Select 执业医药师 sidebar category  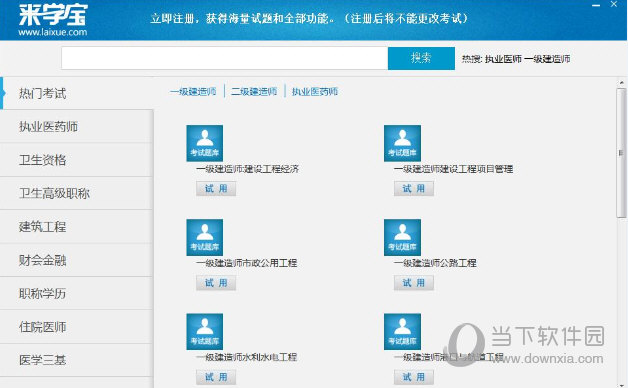(76, 127)
